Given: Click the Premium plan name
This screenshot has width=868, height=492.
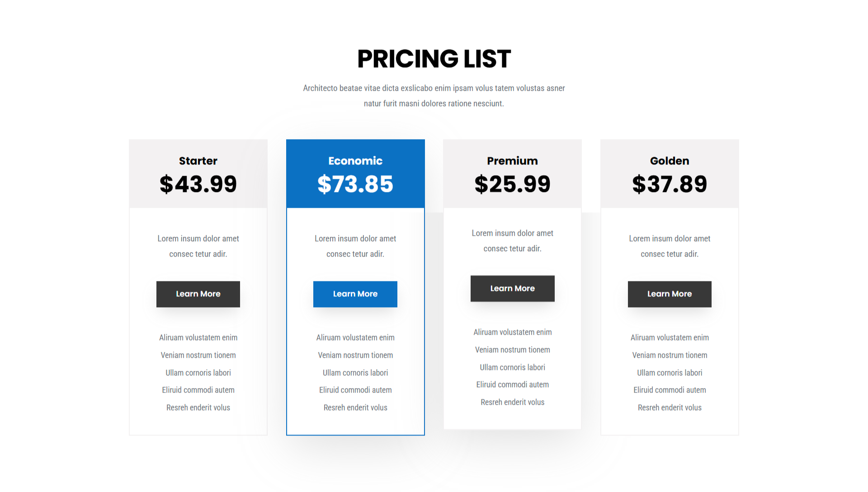Looking at the screenshot, I should (x=512, y=161).
